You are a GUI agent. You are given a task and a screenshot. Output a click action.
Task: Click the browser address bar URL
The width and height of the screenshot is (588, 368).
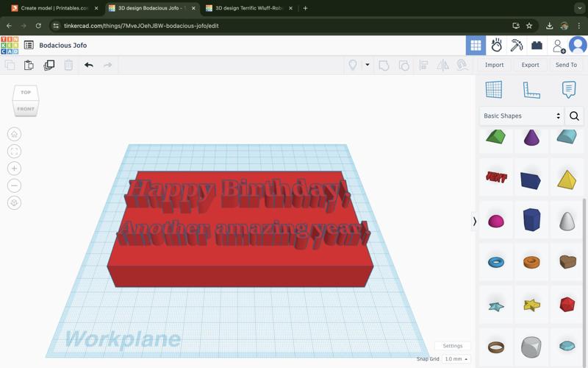point(141,26)
